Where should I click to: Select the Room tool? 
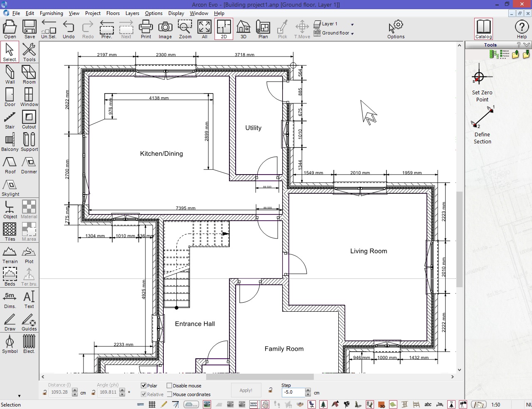(x=29, y=74)
